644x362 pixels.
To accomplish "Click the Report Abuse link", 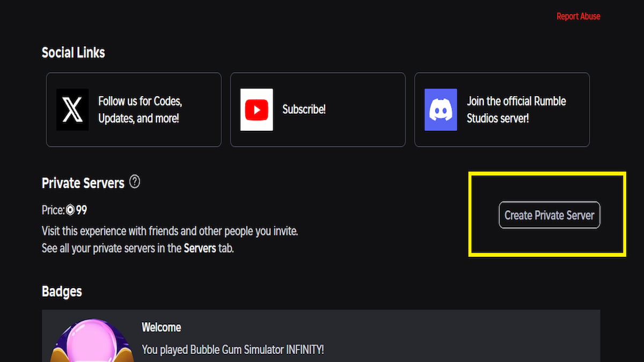I will [x=578, y=16].
